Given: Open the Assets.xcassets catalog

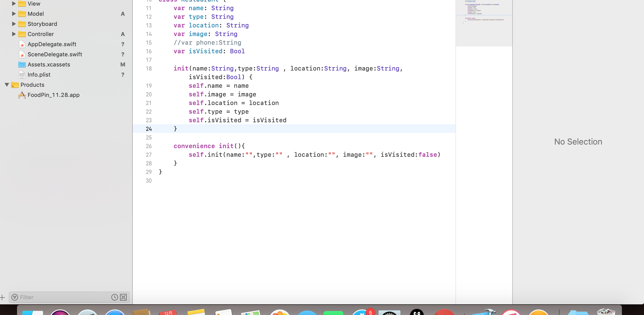Looking at the screenshot, I should pyautogui.click(x=49, y=64).
